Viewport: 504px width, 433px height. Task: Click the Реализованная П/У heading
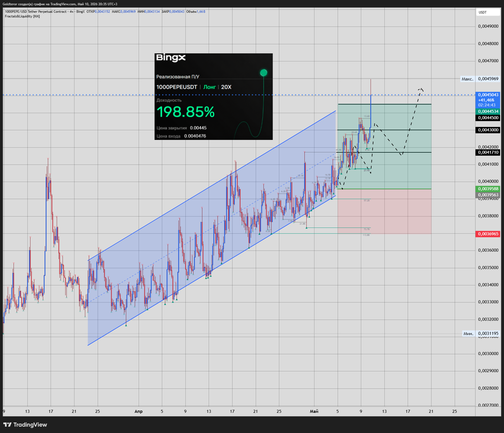[178, 77]
